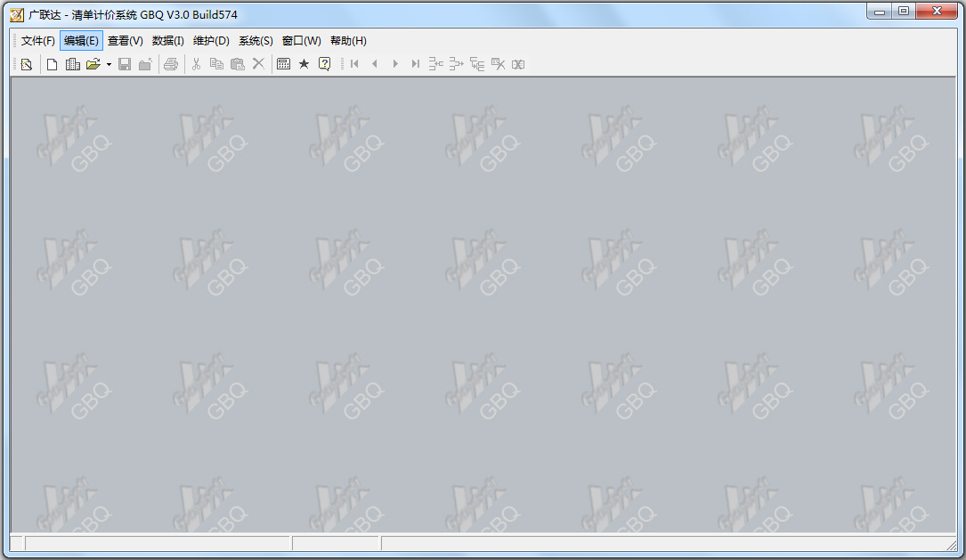
Task: Click the X delete icon
Action: tap(259, 64)
